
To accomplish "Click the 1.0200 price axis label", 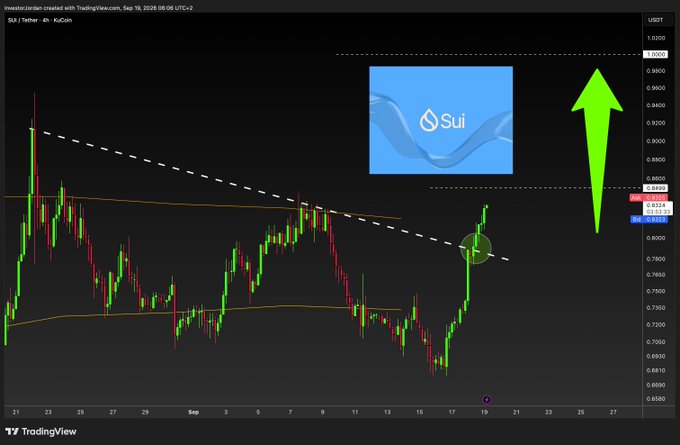I will (x=656, y=38).
